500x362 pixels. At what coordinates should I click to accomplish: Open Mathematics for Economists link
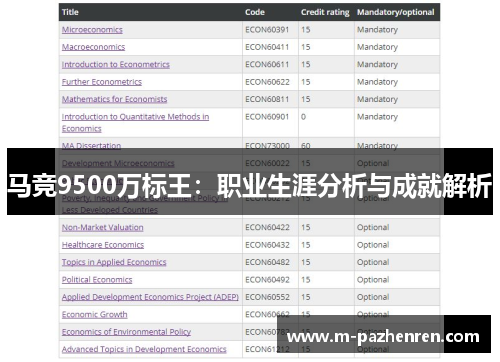pos(114,99)
